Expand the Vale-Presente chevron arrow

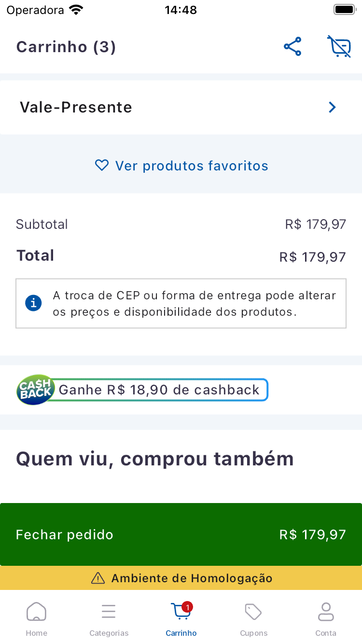332,107
